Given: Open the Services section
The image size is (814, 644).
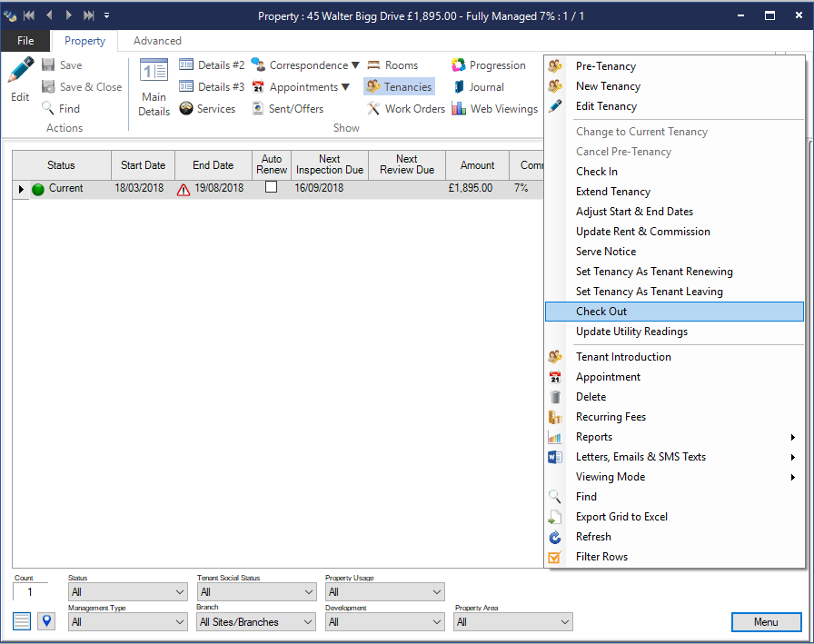Looking at the screenshot, I should (x=208, y=109).
